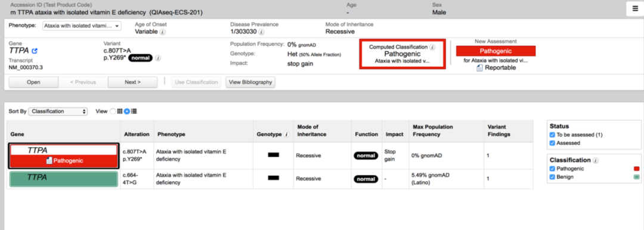This screenshot has height=230, width=644.
Task: Click the Previous button
Action: tap(83, 82)
